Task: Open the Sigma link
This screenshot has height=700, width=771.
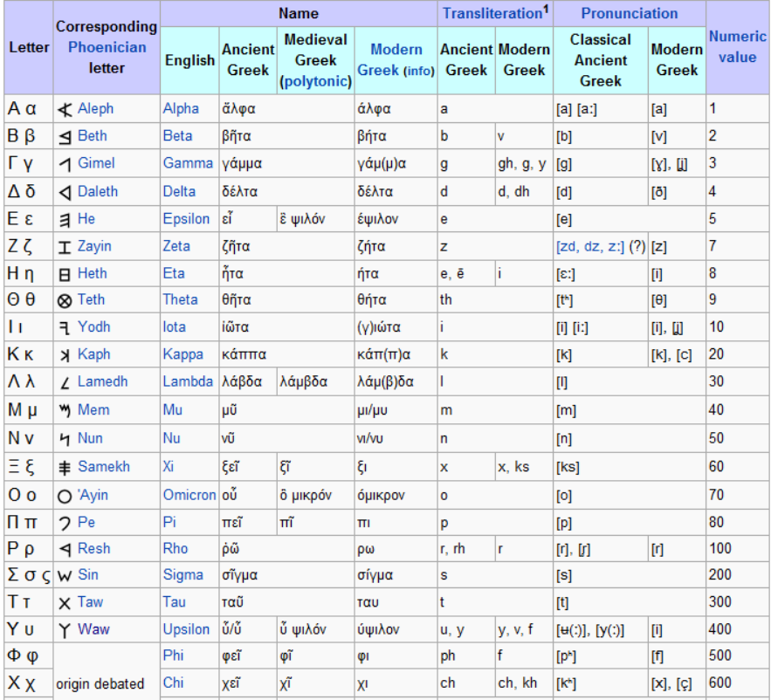Action: tap(182, 574)
